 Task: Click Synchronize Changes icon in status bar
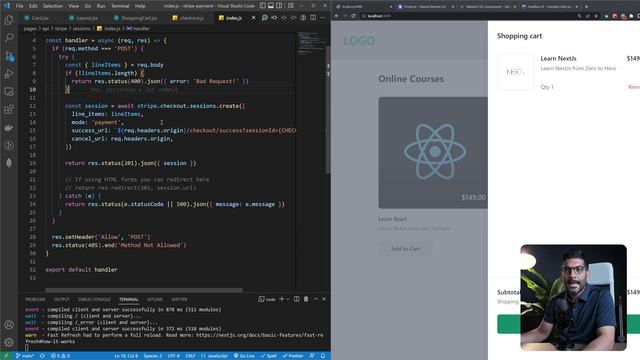42,356
